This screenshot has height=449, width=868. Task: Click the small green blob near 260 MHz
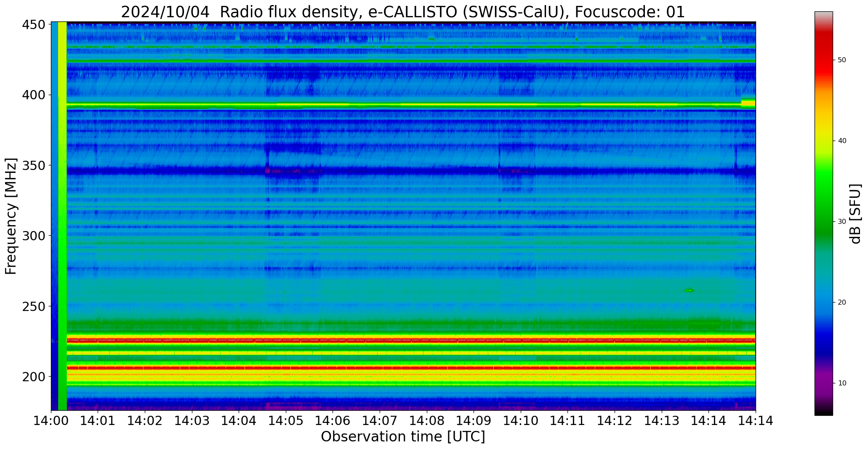pos(689,290)
